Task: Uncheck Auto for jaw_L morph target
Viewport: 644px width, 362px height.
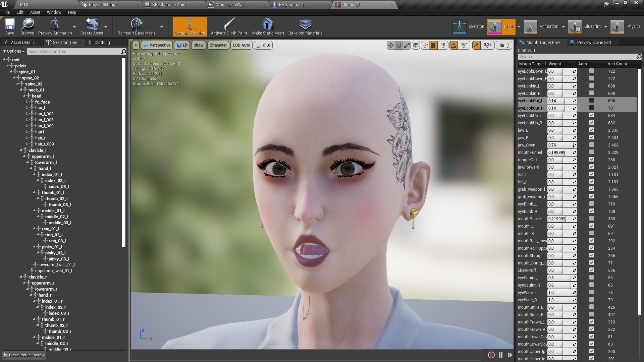Action: tap(592, 130)
